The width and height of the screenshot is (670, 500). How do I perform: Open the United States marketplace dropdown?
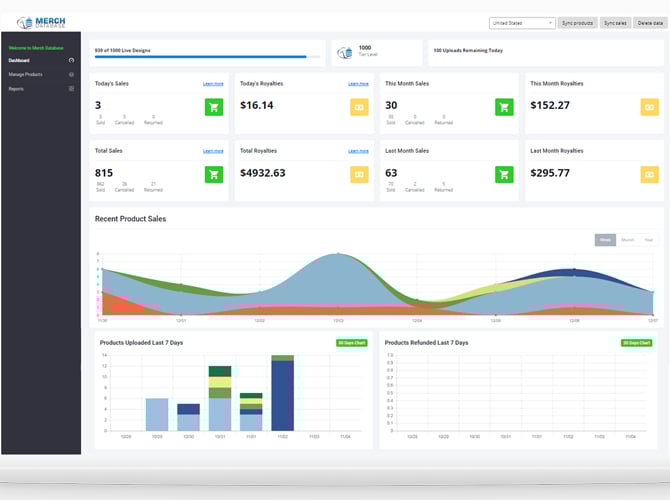(x=522, y=23)
